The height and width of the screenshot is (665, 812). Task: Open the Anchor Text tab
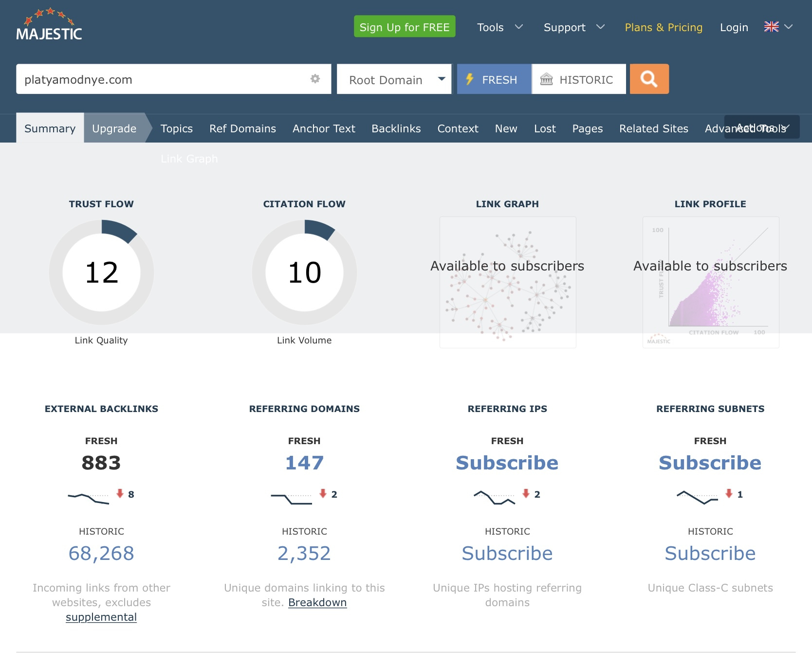324,128
